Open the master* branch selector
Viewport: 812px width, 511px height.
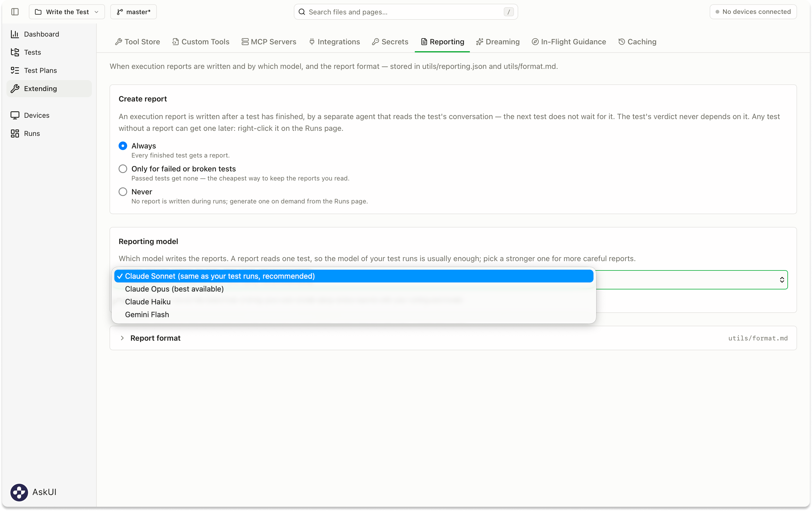pyautogui.click(x=134, y=12)
